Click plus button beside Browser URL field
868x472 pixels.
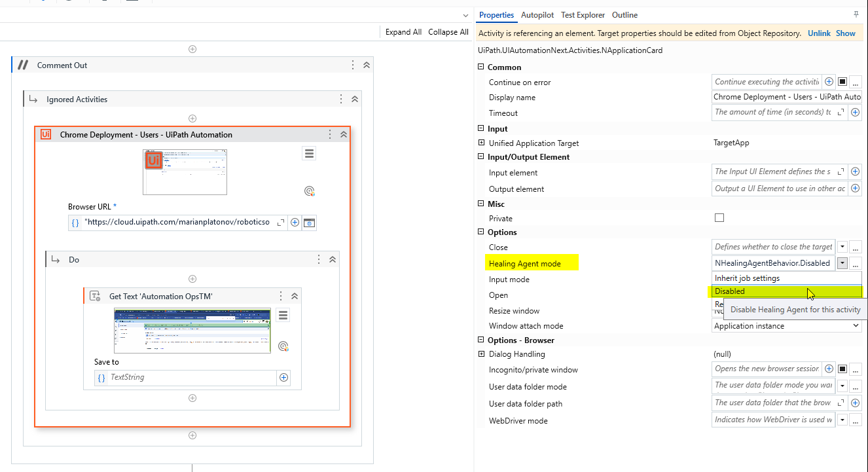click(x=295, y=223)
